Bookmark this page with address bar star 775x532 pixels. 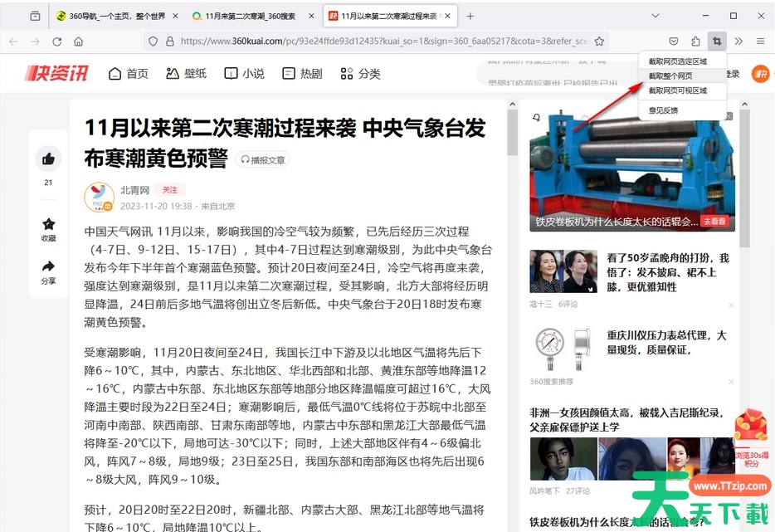pyautogui.click(x=599, y=41)
